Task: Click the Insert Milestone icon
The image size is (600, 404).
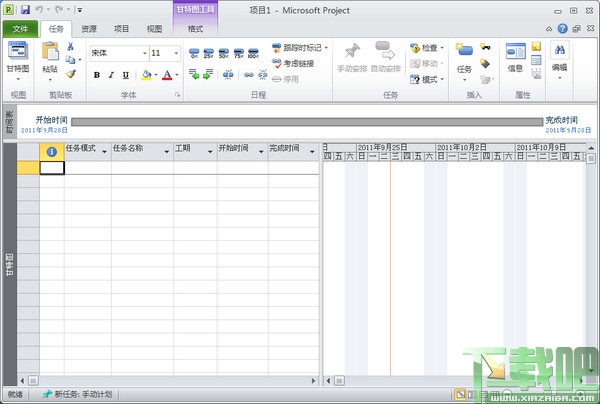Action: point(485,63)
